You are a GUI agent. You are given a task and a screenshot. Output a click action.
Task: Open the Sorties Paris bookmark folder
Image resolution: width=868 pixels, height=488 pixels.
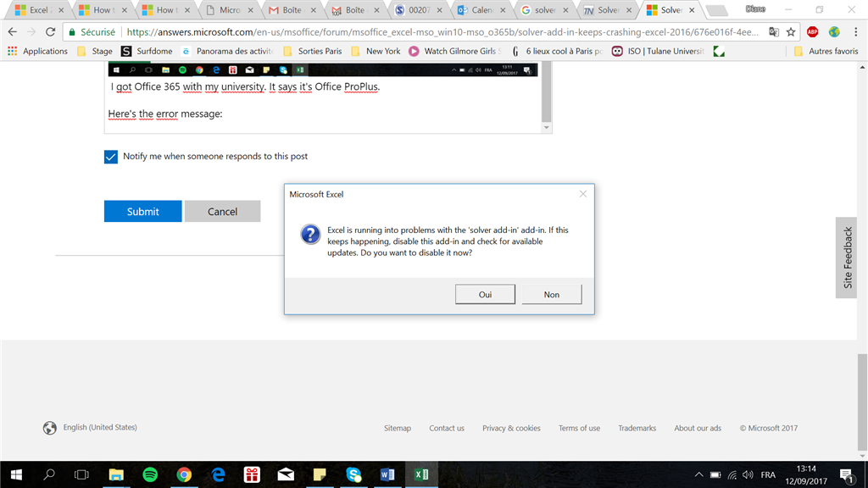[312, 51]
